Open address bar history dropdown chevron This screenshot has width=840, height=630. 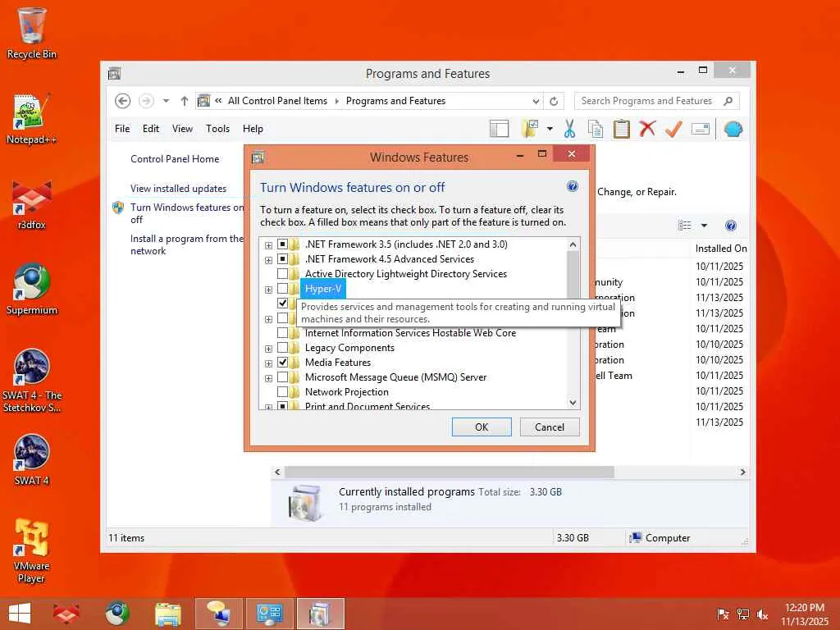pyautogui.click(x=536, y=101)
